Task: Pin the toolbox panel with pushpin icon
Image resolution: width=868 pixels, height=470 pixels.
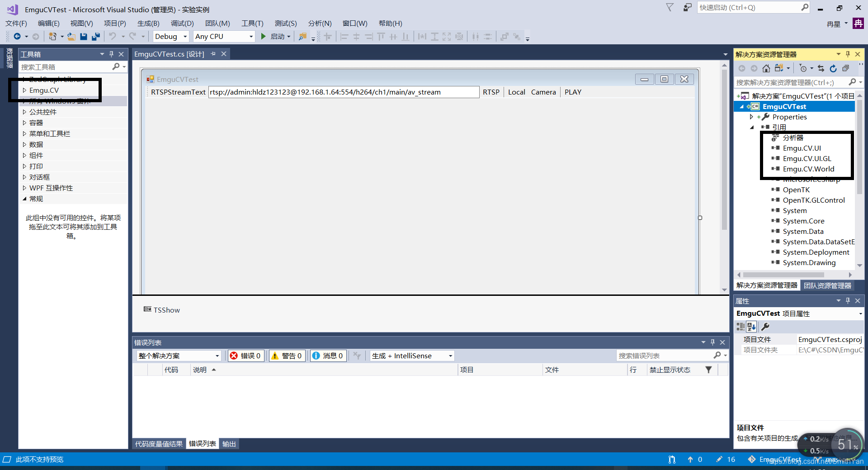Action: [112, 54]
